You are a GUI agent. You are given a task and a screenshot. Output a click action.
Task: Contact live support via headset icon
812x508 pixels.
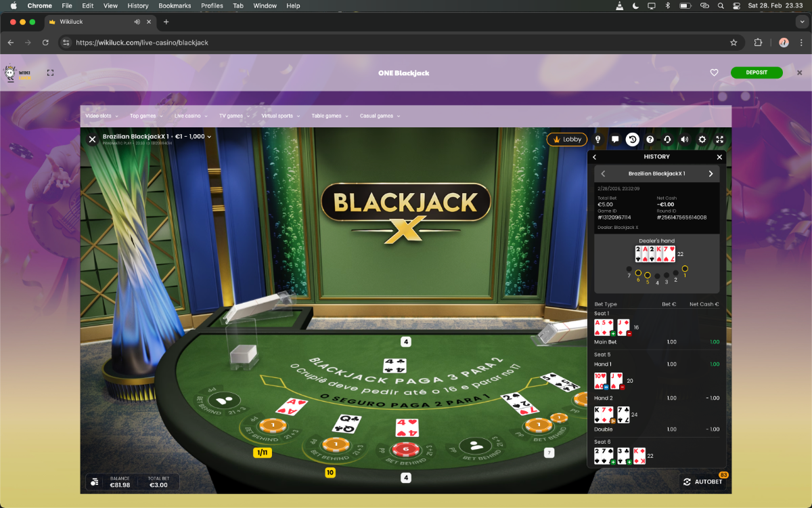[x=667, y=140]
